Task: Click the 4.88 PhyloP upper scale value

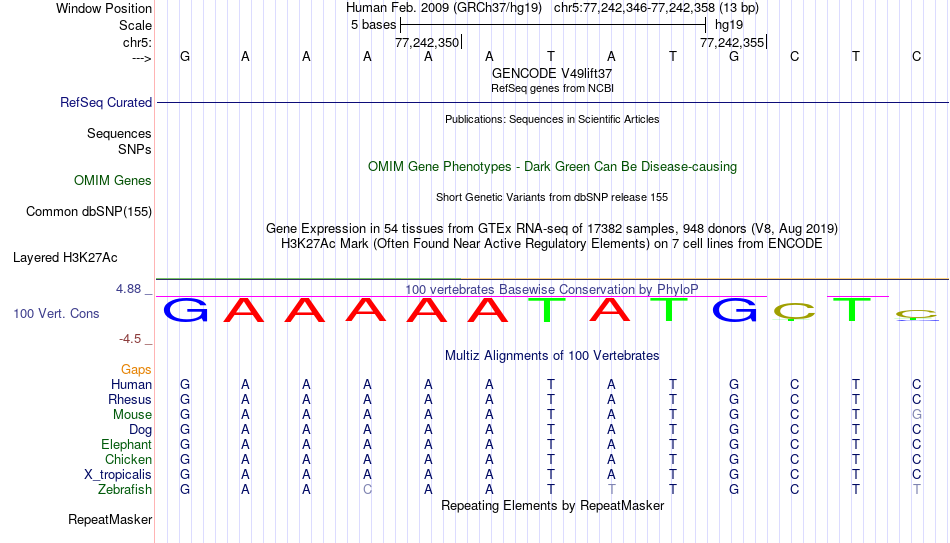Action: (128, 289)
